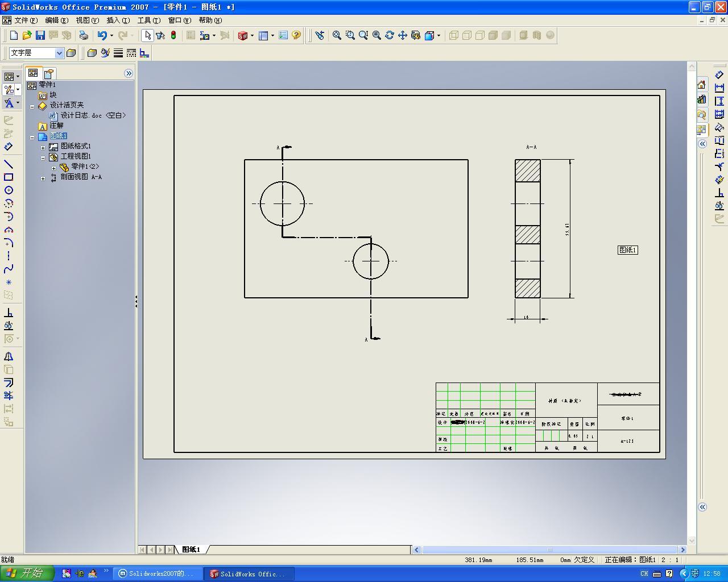Select the 注解 annotations folder in tree
Image resolution: width=728 pixels, height=582 pixels.
click(x=51, y=126)
